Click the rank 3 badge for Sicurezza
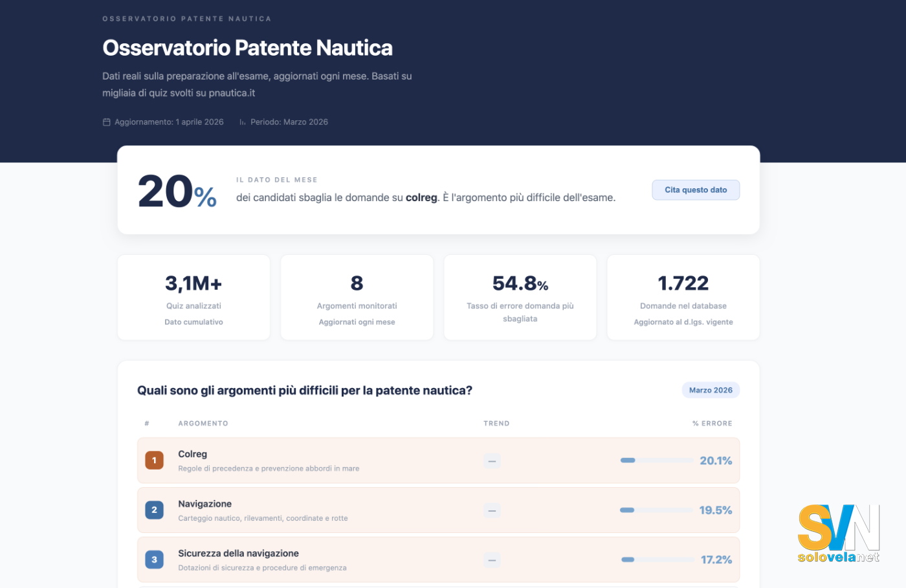Image resolution: width=906 pixels, height=588 pixels. 154,560
